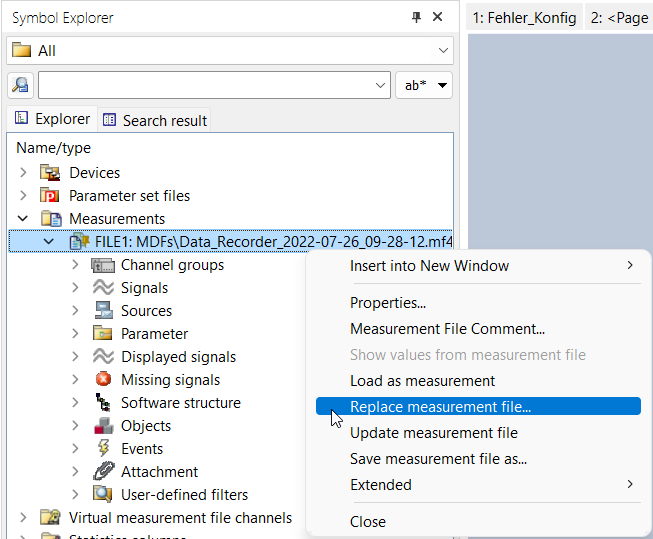Click the Devices folder icon
This screenshot has height=539, width=653.
[50, 172]
